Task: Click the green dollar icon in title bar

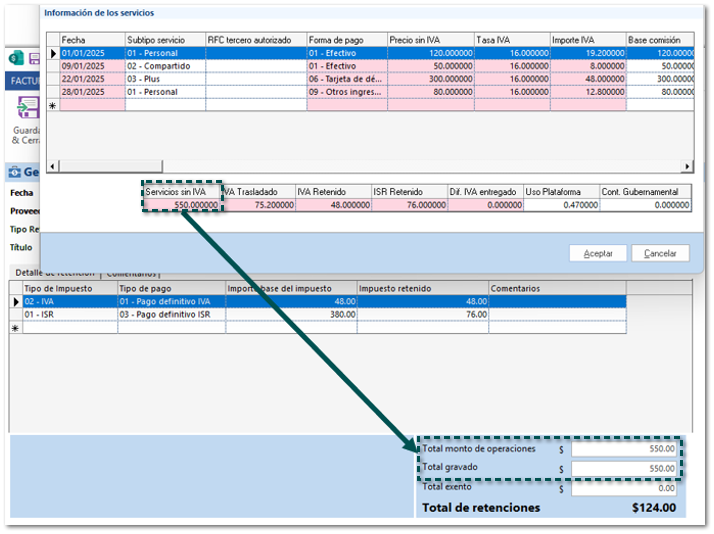Action: tap(17, 58)
